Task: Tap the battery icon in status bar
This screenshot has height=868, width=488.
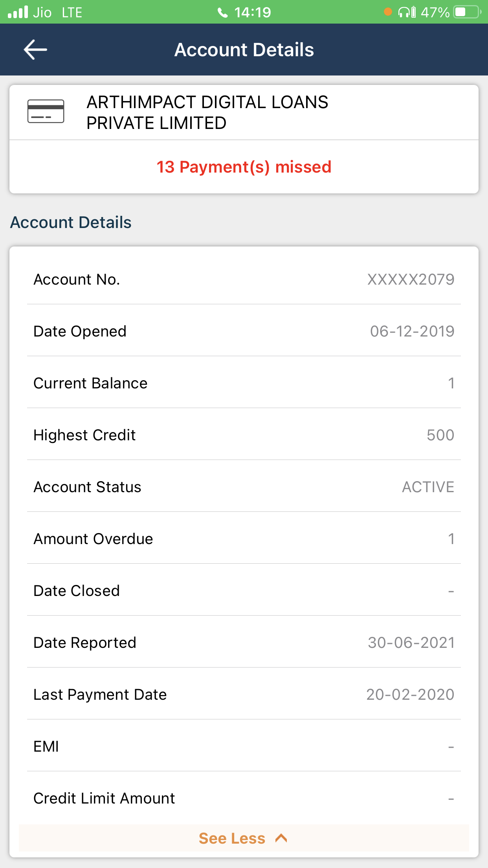Action: pos(467,12)
